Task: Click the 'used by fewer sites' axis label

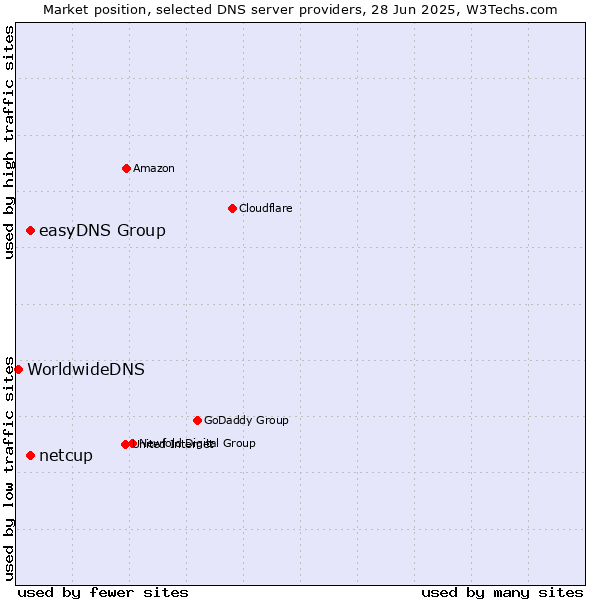Action: tap(103, 593)
